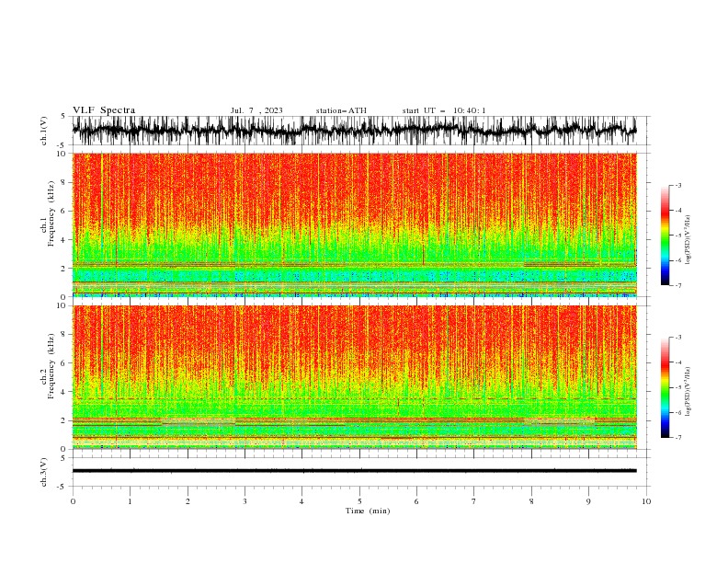Click the "ch.3(V)" waveform axis label
The height and width of the screenshot is (563, 728).
(44, 472)
